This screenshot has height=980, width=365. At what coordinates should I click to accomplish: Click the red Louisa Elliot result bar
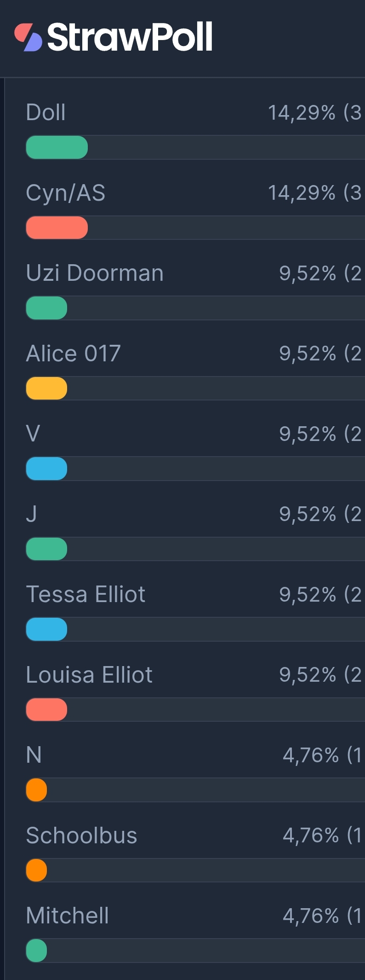(46, 709)
